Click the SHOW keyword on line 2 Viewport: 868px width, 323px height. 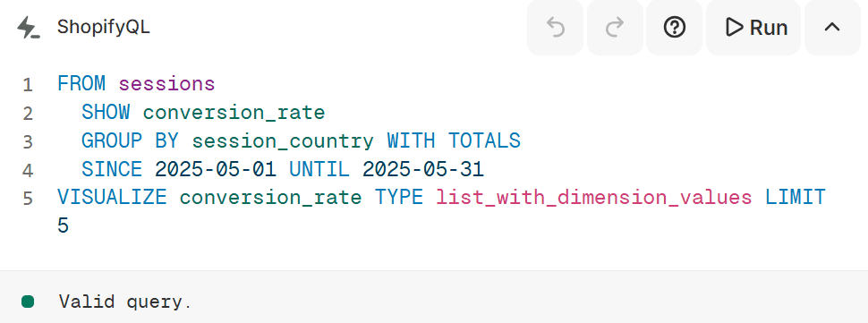pyautogui.click(x=106, y=113)
